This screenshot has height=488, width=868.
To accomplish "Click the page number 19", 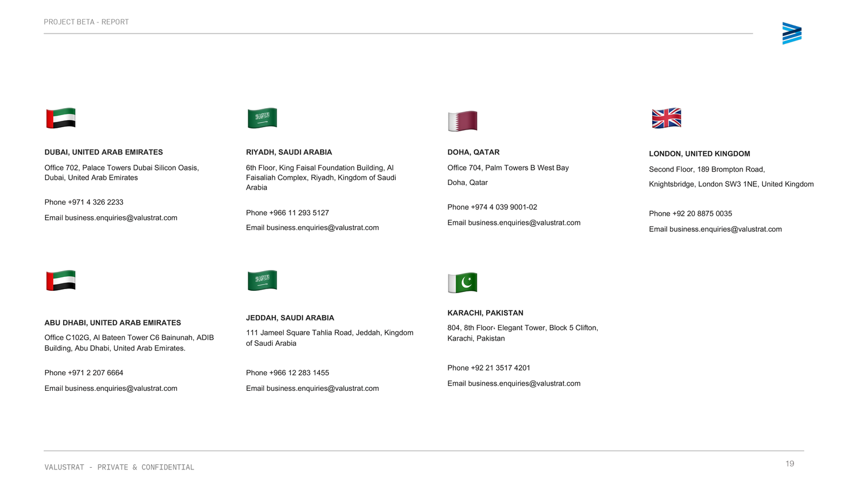I will (789, 464).
